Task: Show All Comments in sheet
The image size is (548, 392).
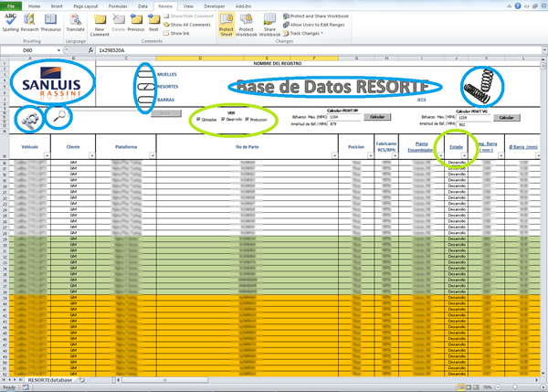Action: tap(187, 25)
